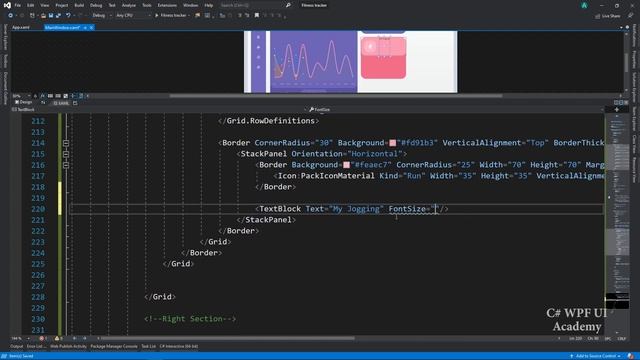Collapse the Border element on line 214

pos(66,143)
